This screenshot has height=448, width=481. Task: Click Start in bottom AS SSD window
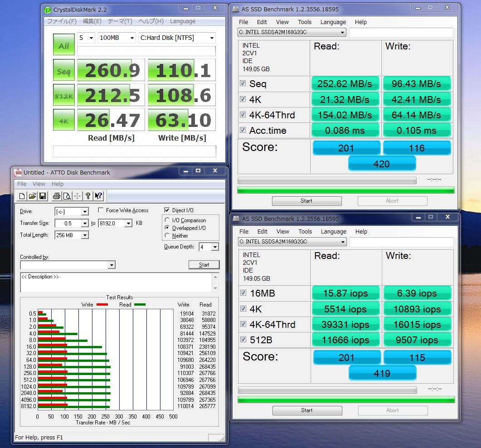click(x=307, y=410)
